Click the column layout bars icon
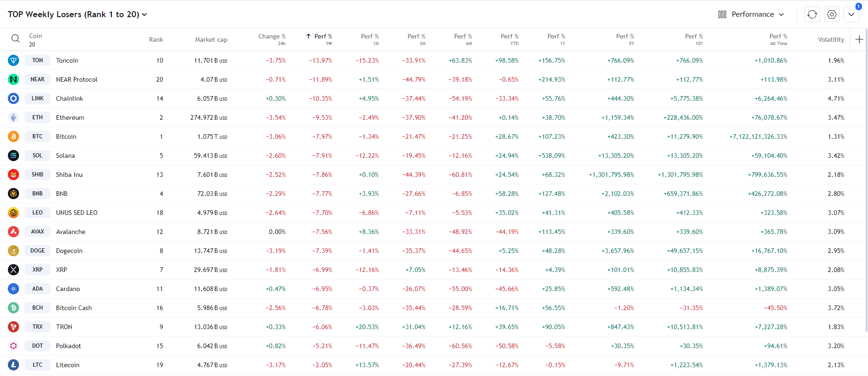The image size is (868, 376). (722, 14)
